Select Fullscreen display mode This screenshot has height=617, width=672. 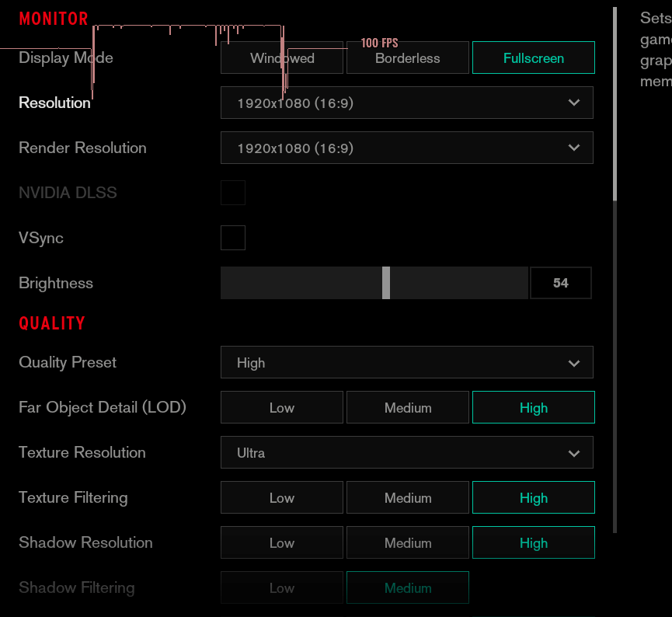(x=534, y=58)
